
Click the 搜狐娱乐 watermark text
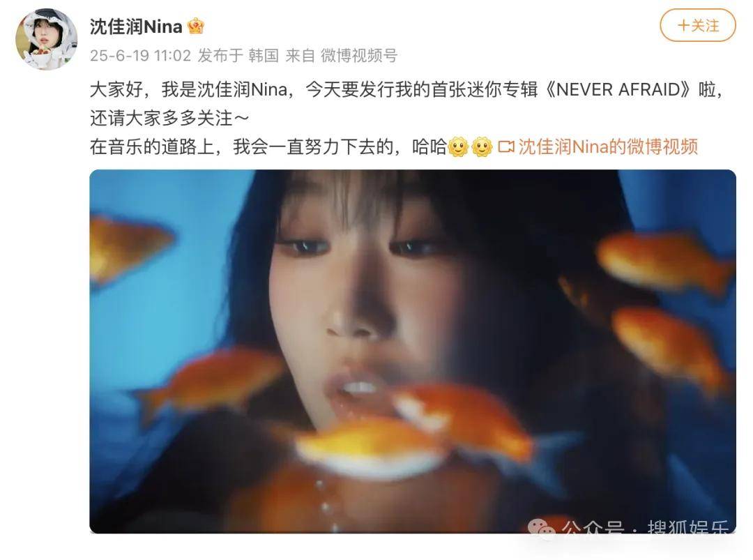click(x=687, y=527)
